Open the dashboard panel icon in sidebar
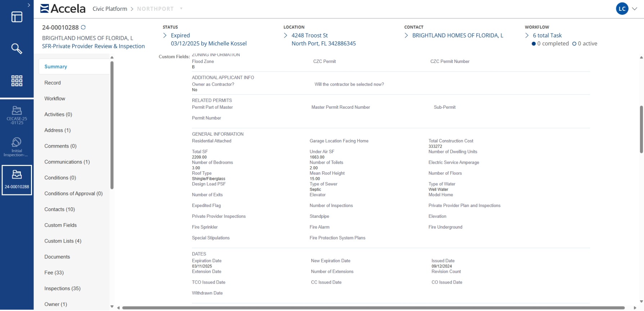 17,17
